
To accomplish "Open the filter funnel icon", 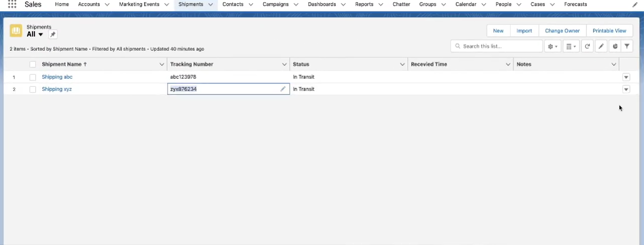I will (627, 46).
